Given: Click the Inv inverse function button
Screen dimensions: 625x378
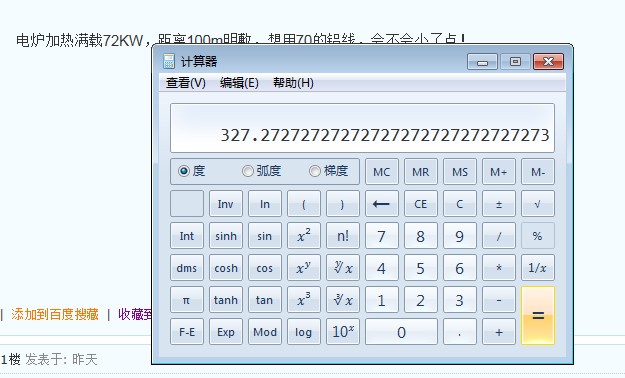Looking at the screenshot, I should 226,204.
